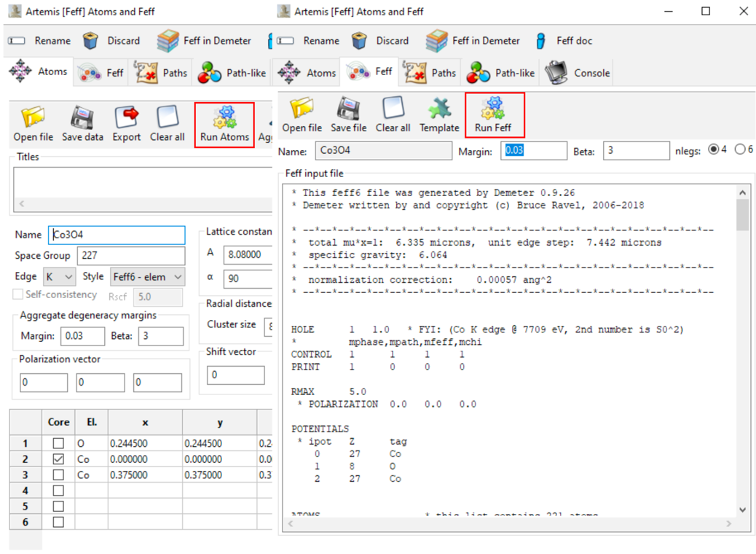Discard in the Feff-page window

pyautogui.click(x=380, y=41)
